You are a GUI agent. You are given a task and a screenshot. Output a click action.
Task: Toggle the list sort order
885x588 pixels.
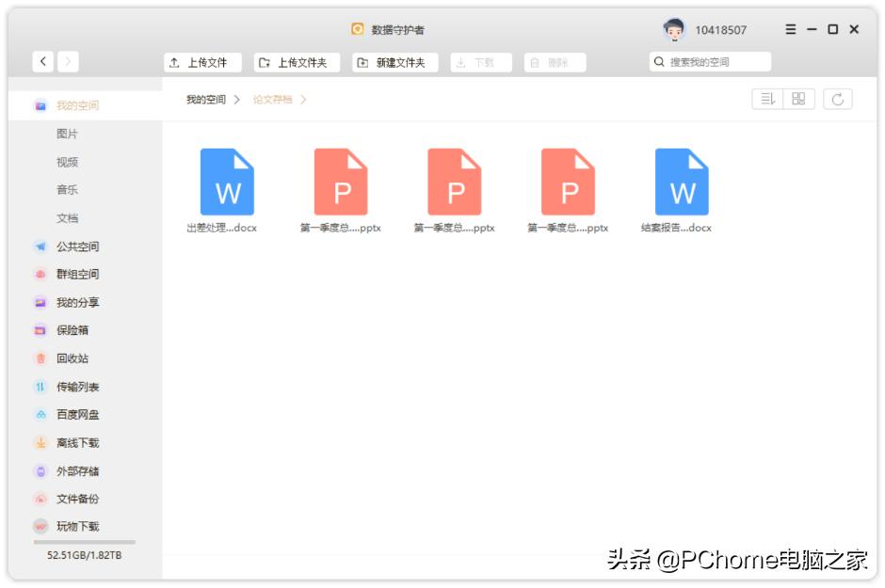pos(765,98)
